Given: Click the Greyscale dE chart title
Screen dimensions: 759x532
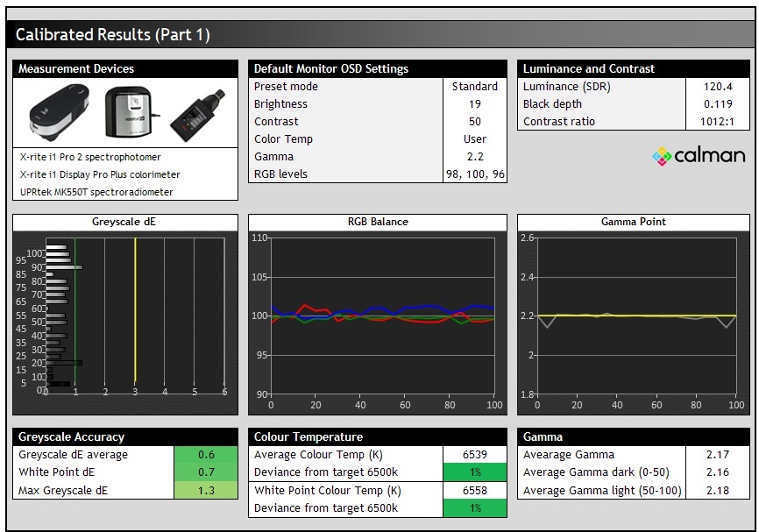Looking at the screenshot, I should (x=125, y=222).
